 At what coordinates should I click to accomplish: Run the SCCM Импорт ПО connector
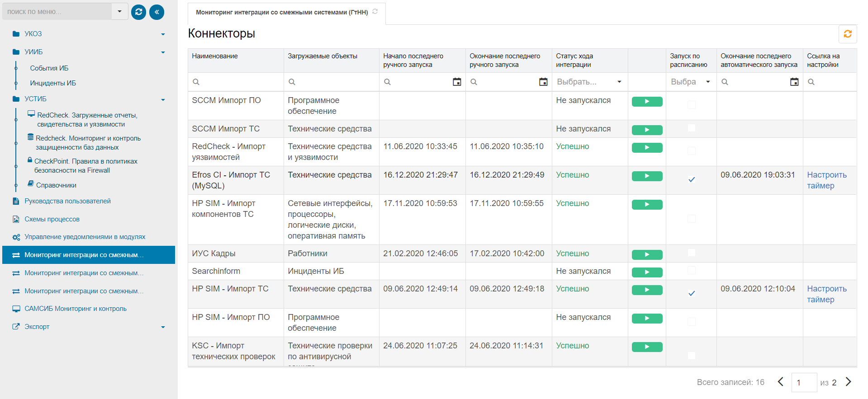click(x=647, y=102)
